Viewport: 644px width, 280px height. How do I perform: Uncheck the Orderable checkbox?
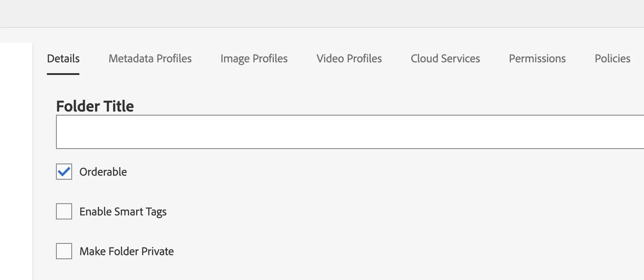tap(64, 172)
